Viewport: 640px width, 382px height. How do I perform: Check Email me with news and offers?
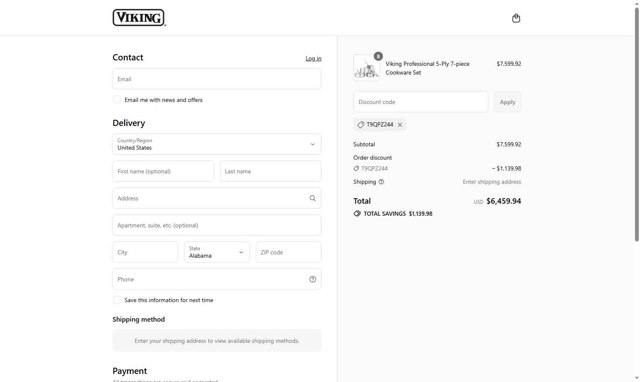117,100
